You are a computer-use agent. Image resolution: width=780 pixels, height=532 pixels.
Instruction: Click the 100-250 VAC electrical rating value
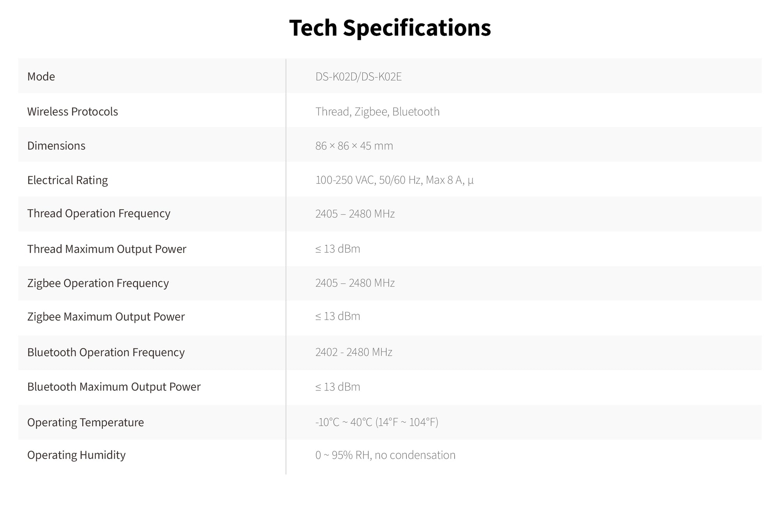click(x=394, y=180)
